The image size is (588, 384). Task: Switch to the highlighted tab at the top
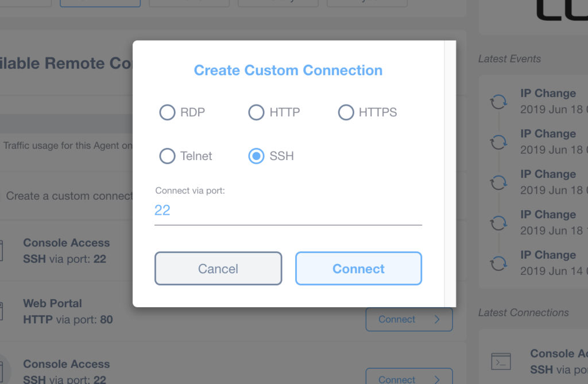[100, 2]
